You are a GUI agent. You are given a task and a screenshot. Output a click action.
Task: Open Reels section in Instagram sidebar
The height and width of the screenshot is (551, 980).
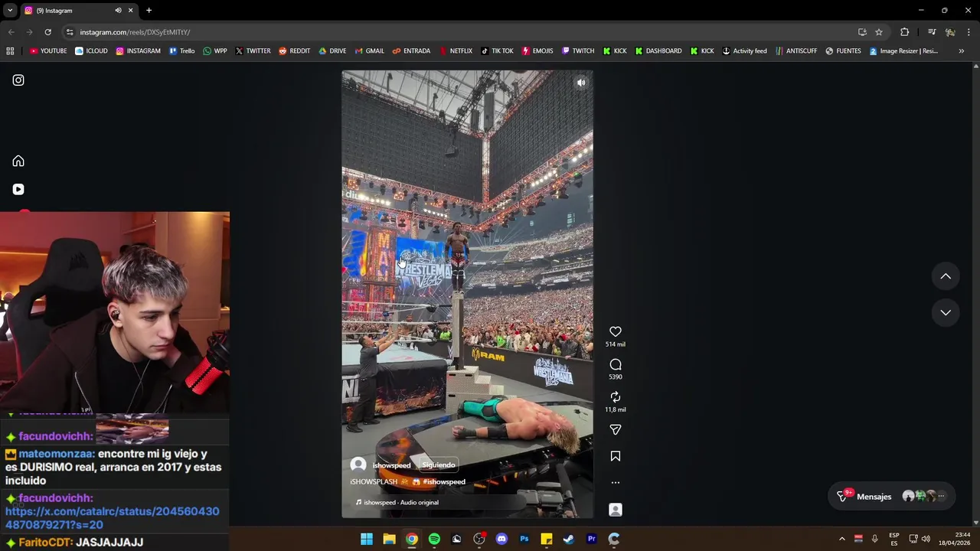pyautogui.click(x=18, y=190)
